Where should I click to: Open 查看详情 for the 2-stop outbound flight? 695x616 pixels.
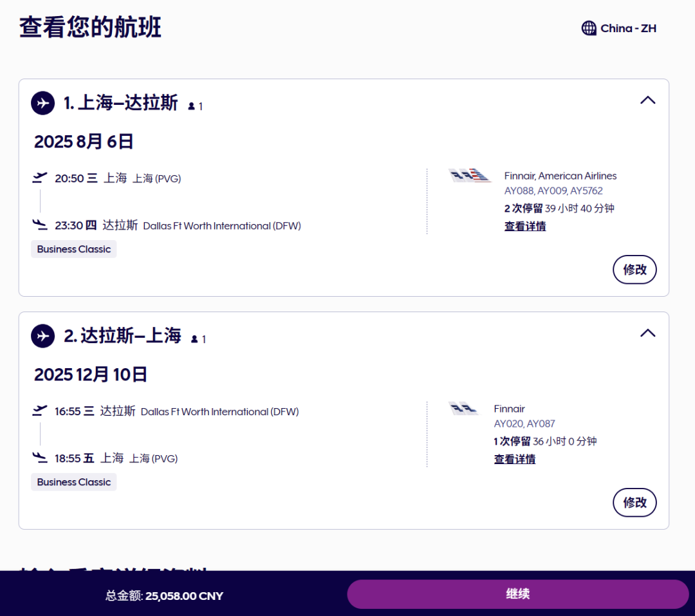(524, 227)
